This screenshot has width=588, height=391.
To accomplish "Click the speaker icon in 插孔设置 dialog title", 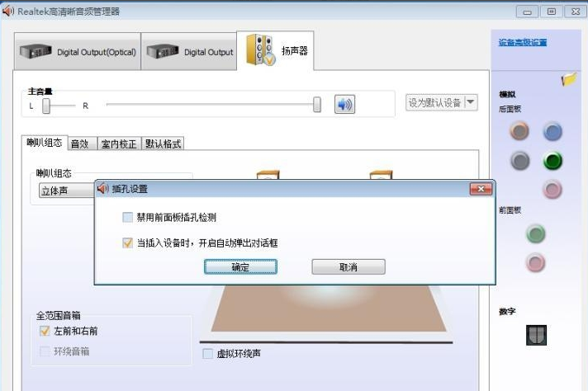I will (102, 188).
